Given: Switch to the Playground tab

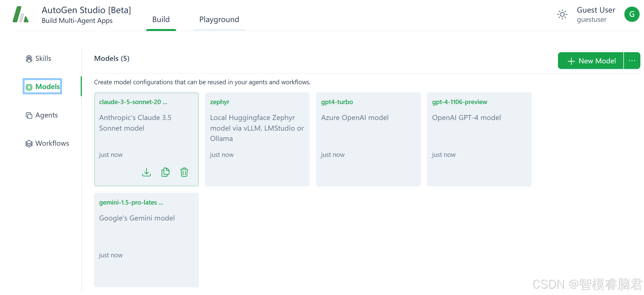Looking at the screenshot, I should coord(219,19).
